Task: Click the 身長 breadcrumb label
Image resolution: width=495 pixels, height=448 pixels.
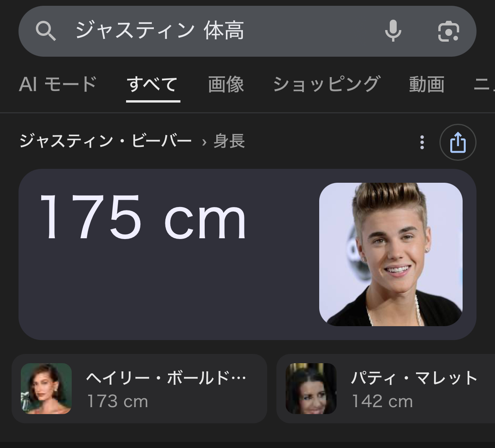Action: click(229, 141)
